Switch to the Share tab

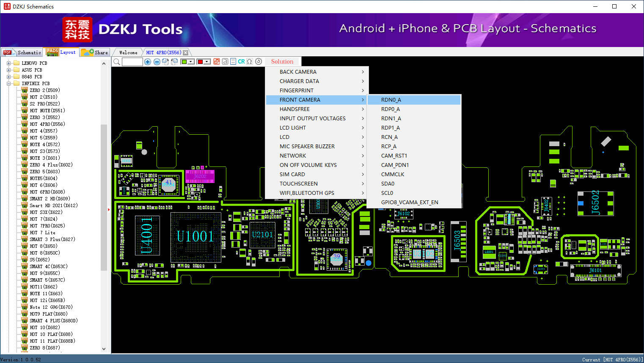[95, 53]
